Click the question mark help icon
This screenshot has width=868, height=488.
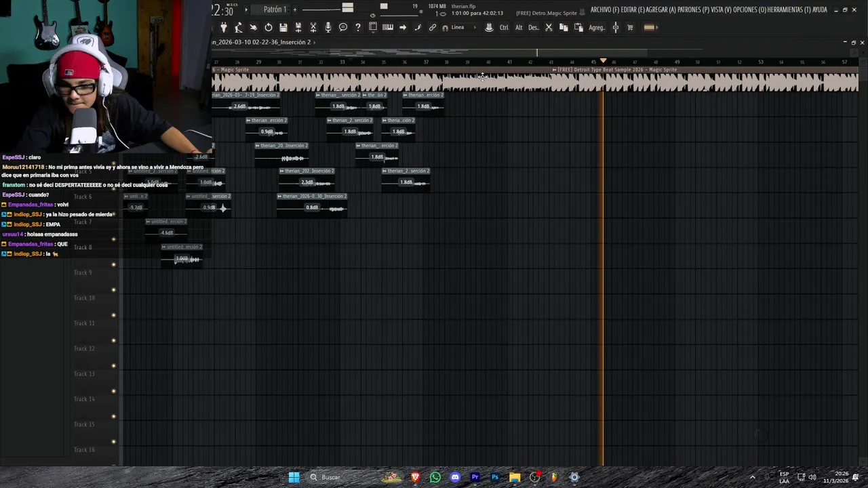358,27
